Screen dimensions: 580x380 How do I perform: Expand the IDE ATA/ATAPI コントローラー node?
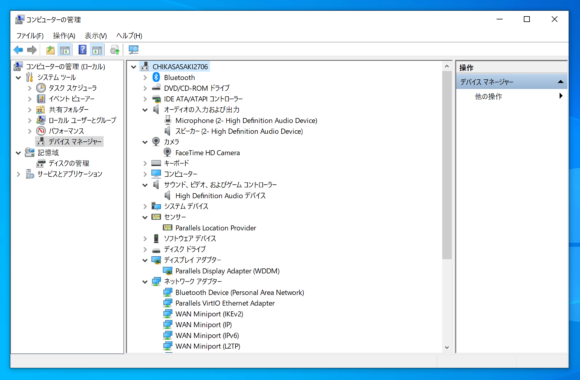click(145, 99)
